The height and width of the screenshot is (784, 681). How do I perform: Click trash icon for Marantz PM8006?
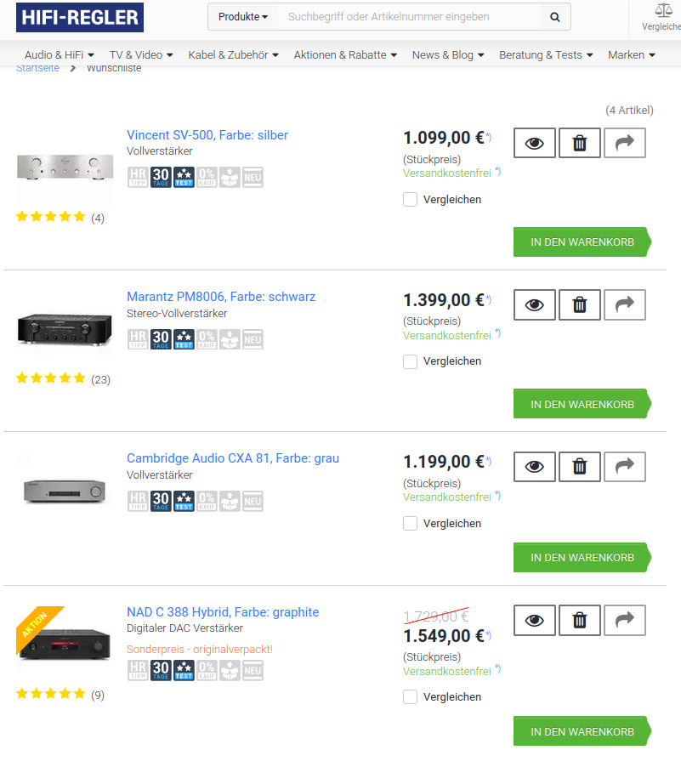click(580, 304)
